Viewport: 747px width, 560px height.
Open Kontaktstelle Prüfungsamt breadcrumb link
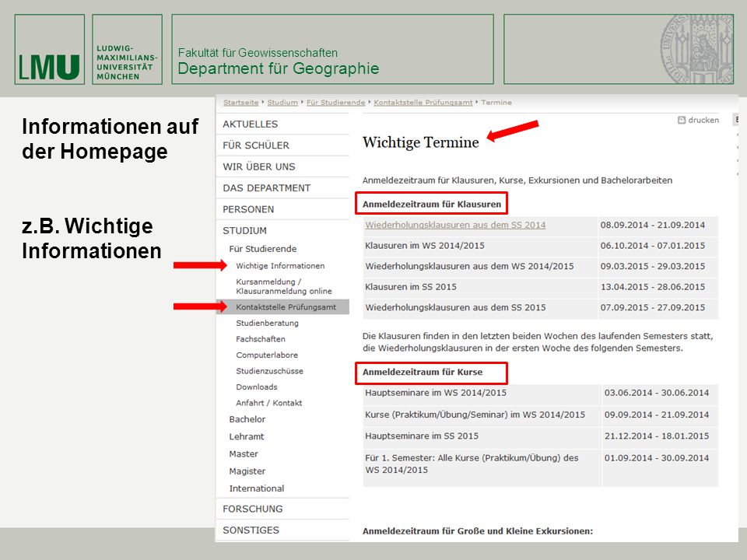coord(423,103)
